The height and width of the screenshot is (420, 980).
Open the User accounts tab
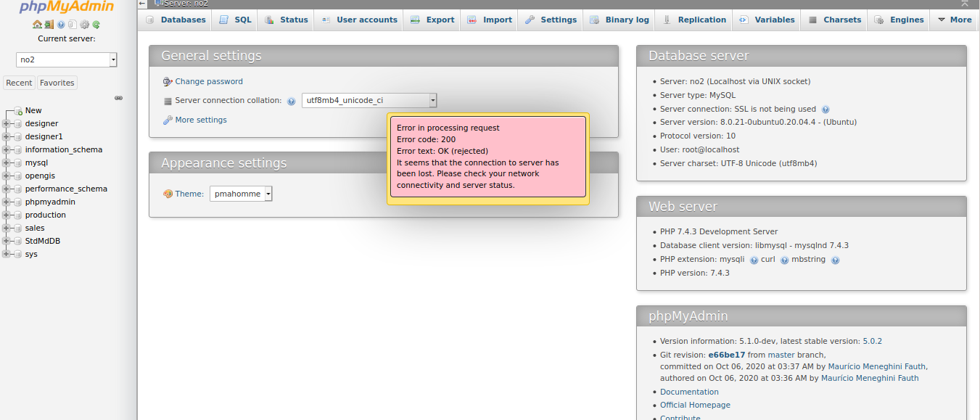pyautogui.click(x=359, y=20)
